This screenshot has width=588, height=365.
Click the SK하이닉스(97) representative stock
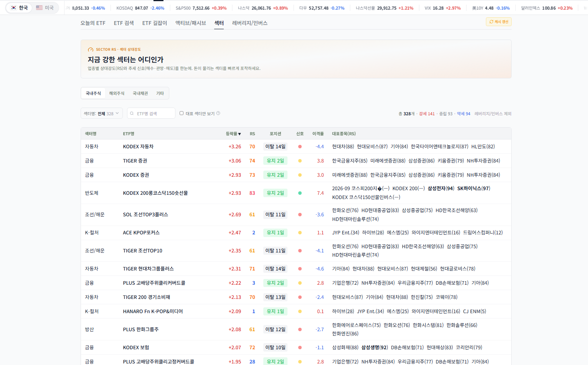click(x=474, y=188)
